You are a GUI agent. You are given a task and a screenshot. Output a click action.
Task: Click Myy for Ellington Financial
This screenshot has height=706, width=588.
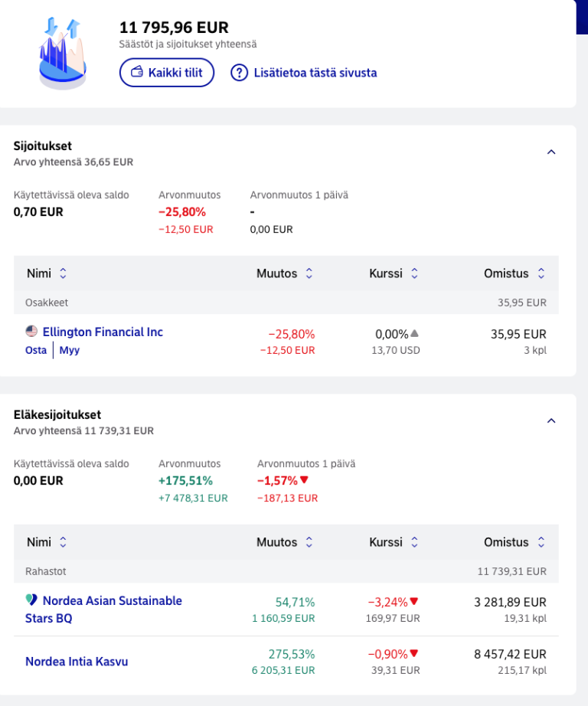[70, 350]
